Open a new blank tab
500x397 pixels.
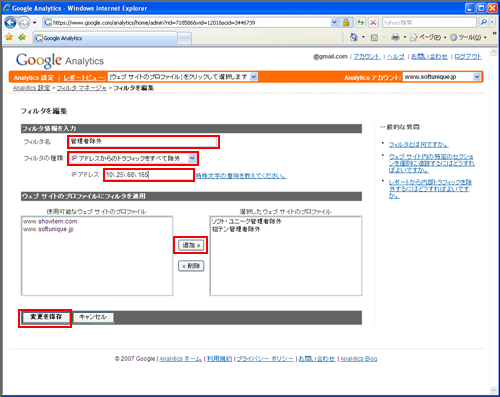pyautogui.click(x=184, y=39)
